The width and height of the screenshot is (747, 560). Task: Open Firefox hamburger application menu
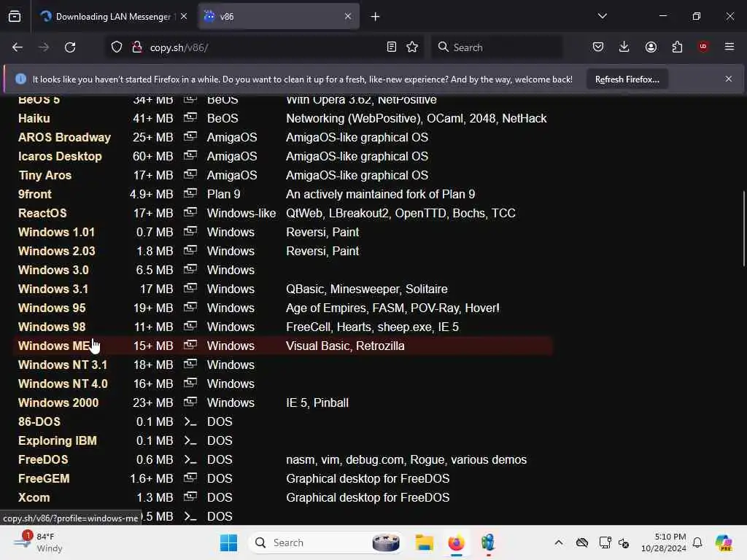click(x=729, y=47)
